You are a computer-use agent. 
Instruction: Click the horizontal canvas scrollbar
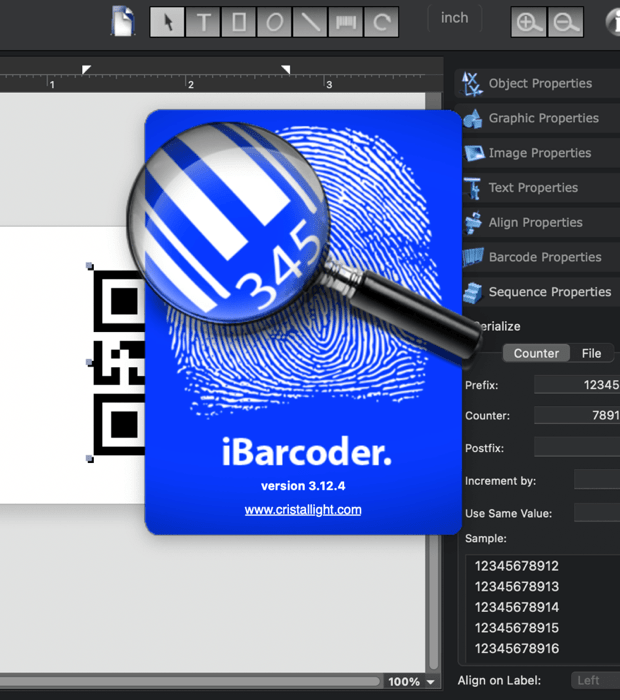point(190,681)
